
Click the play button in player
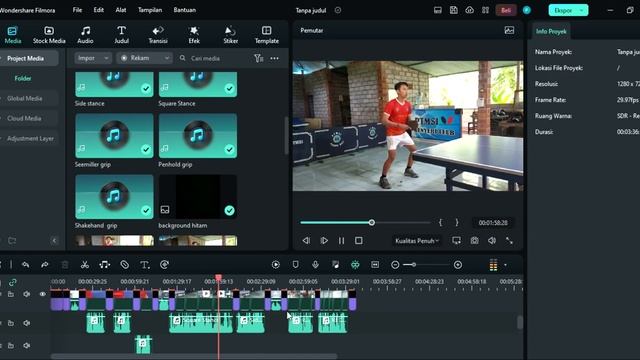tap(324, 241)
